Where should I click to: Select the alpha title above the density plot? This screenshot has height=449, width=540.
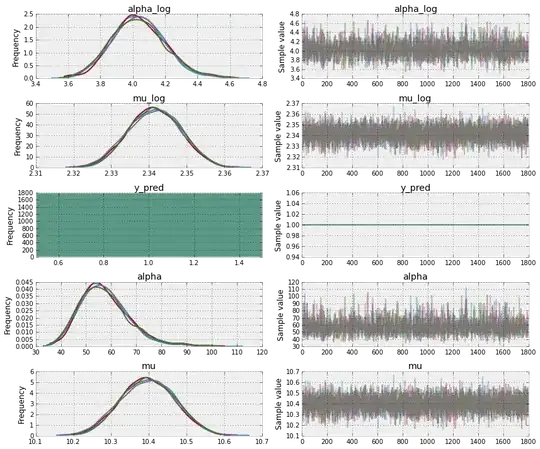[149, 276]
